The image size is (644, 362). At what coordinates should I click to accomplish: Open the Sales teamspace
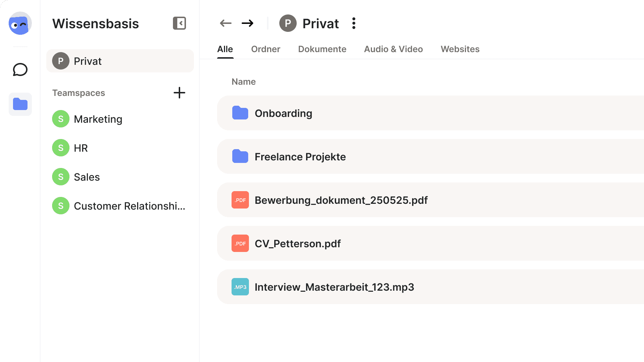[x=87, y=177]
